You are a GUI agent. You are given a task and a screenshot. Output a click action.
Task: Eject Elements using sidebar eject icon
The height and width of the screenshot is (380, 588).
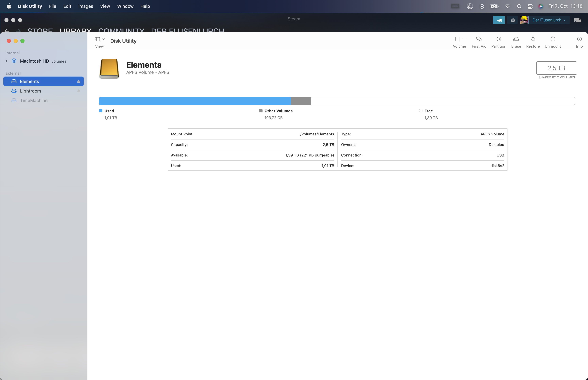pyautogui.click(x=78, y=81)
